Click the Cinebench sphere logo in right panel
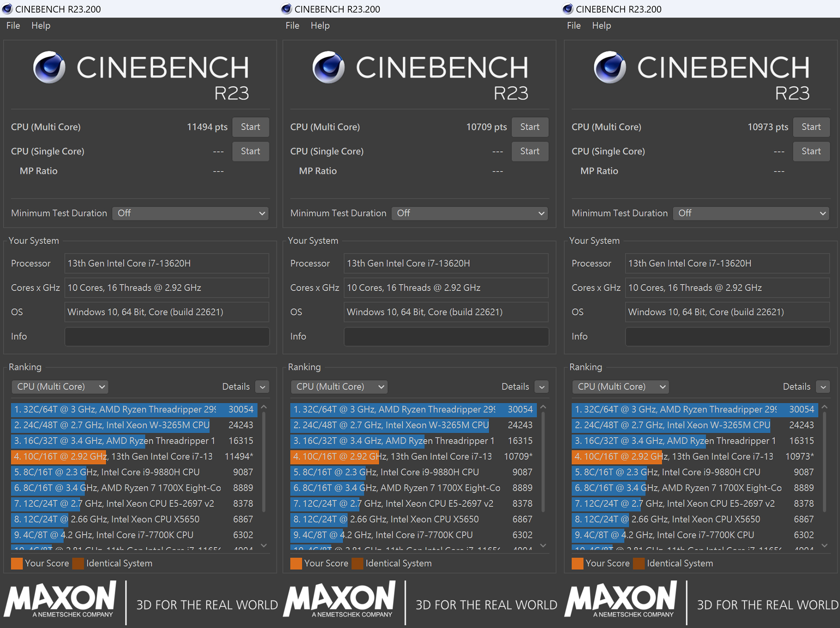 [x=610, y=67]
